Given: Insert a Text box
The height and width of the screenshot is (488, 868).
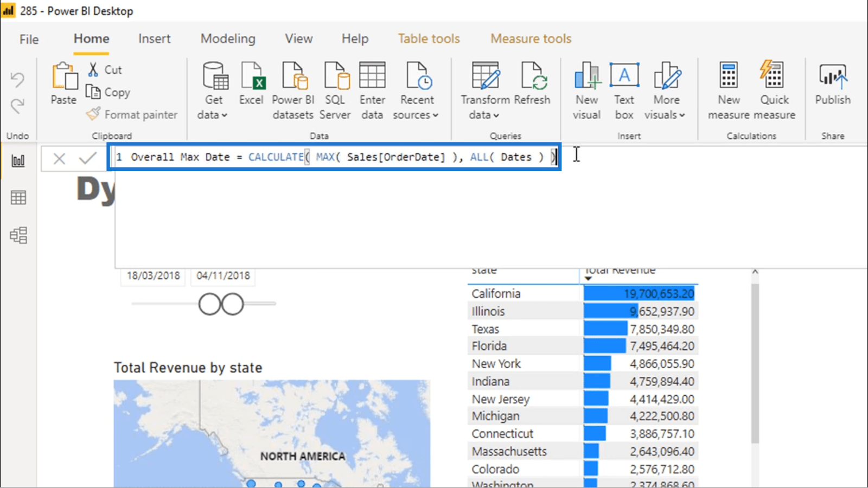Looking at the screenshot, I should coord(624,91).
